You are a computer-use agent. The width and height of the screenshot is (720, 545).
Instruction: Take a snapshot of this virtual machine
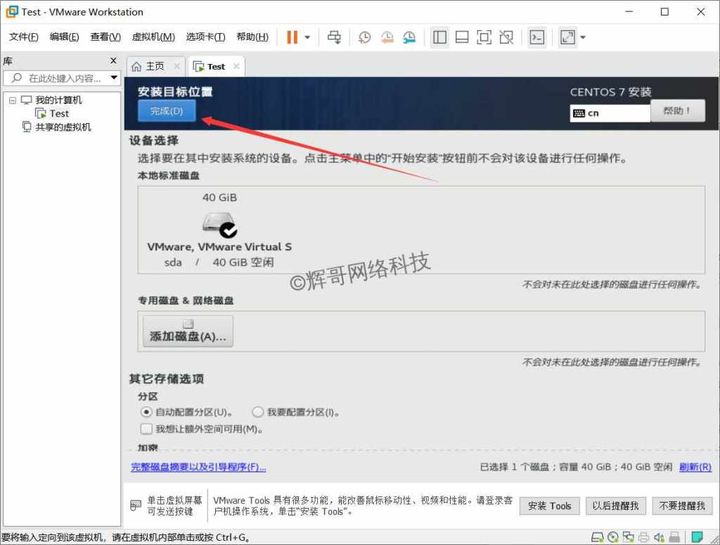(365, 37)
